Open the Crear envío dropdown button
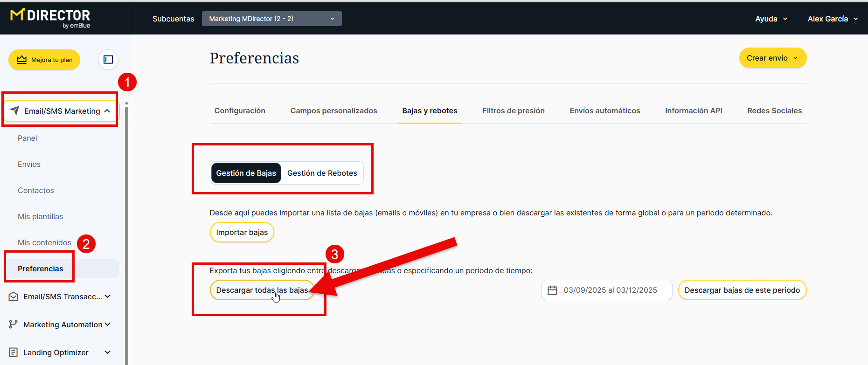 (772, 58)
